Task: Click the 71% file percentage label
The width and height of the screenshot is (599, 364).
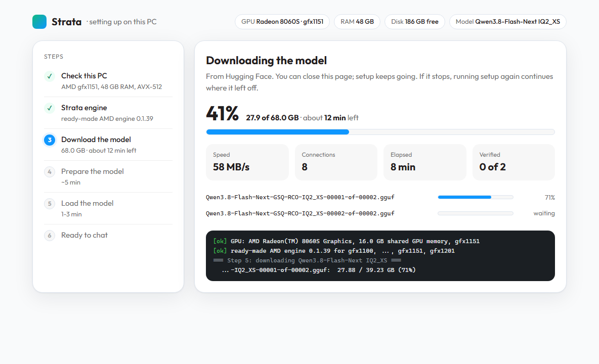Action: [x=550, y=197]
